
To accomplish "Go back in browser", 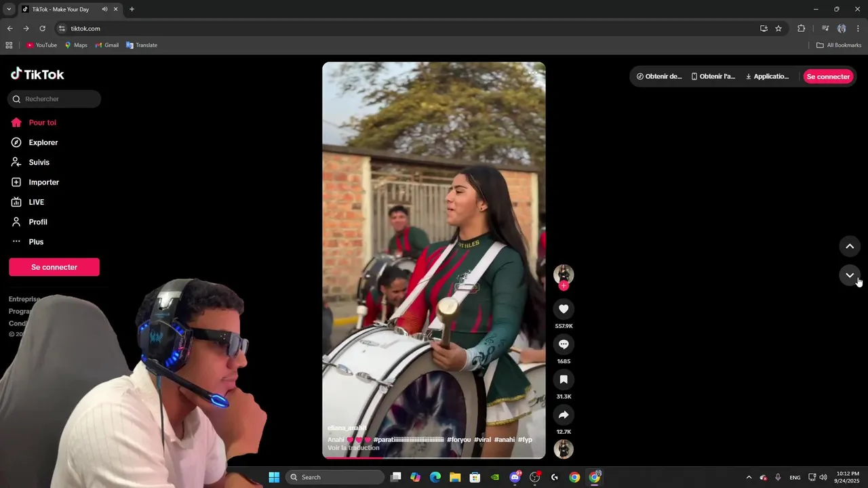I will click(x=9, y=28).
